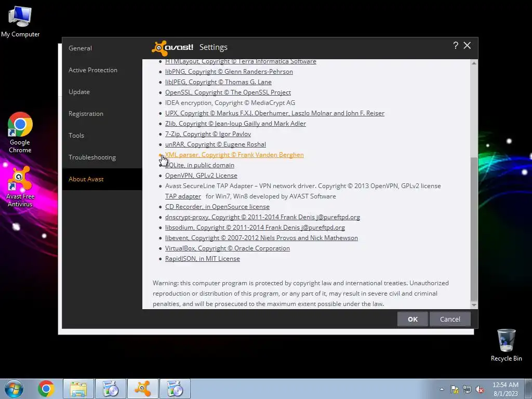This screenshot has width=532, height=399.
Task: Open the HTMLayout Terra Informatica link
Action: 241,61
